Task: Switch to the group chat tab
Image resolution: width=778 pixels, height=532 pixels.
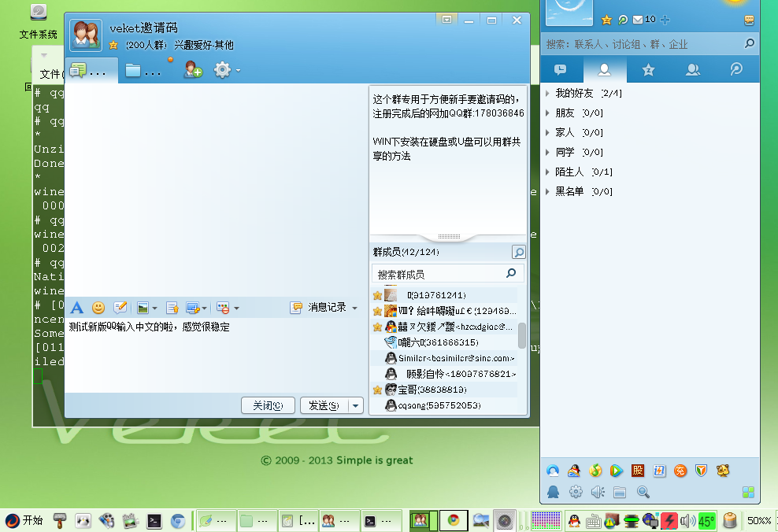Action: point(91,70)
